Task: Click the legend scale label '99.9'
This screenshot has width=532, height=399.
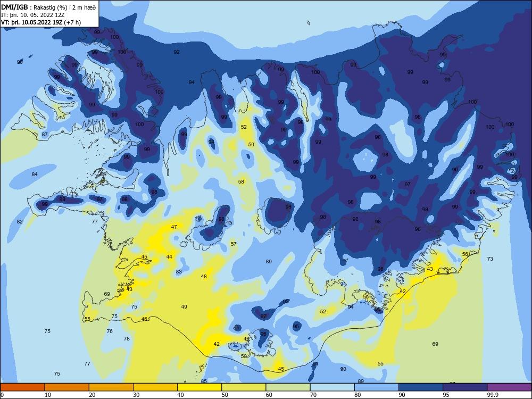Action: [x=492, y=395]
